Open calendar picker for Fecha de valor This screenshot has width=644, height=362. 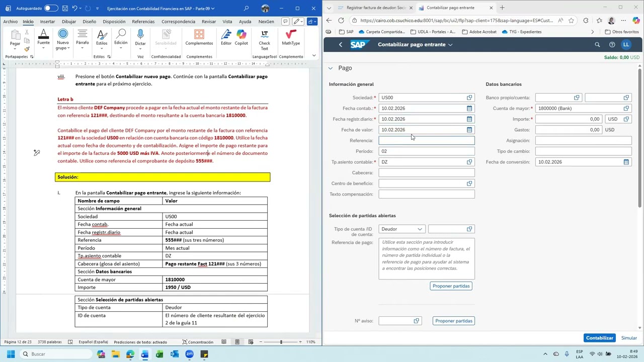click(x=469, y=130)
